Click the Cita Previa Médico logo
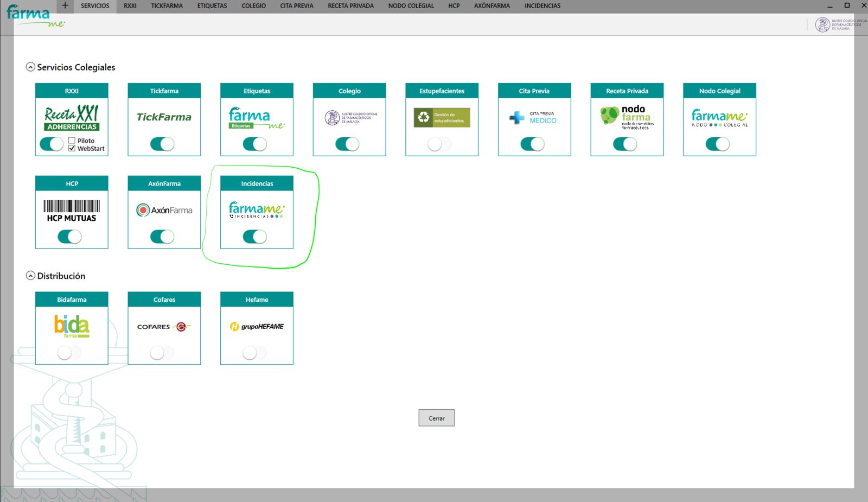This screenshot has height=502, width=868. (533, 117)
